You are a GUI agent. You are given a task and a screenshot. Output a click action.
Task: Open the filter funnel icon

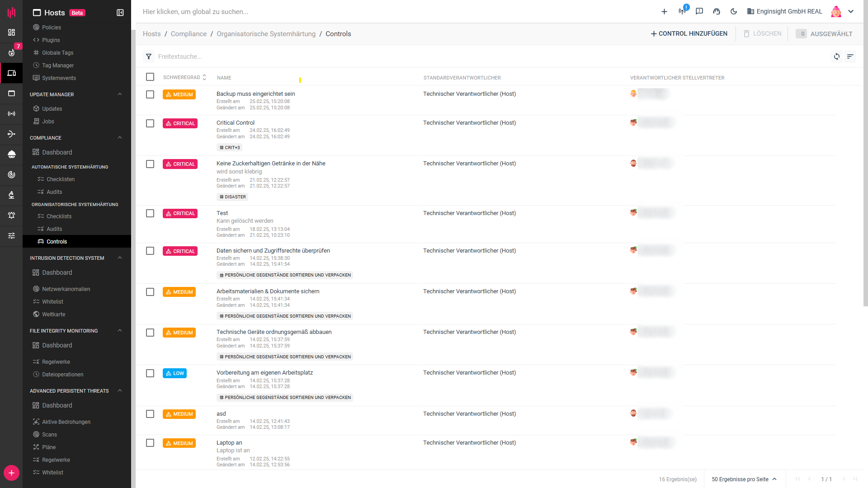pyautogui.click(x=149, y=56)
